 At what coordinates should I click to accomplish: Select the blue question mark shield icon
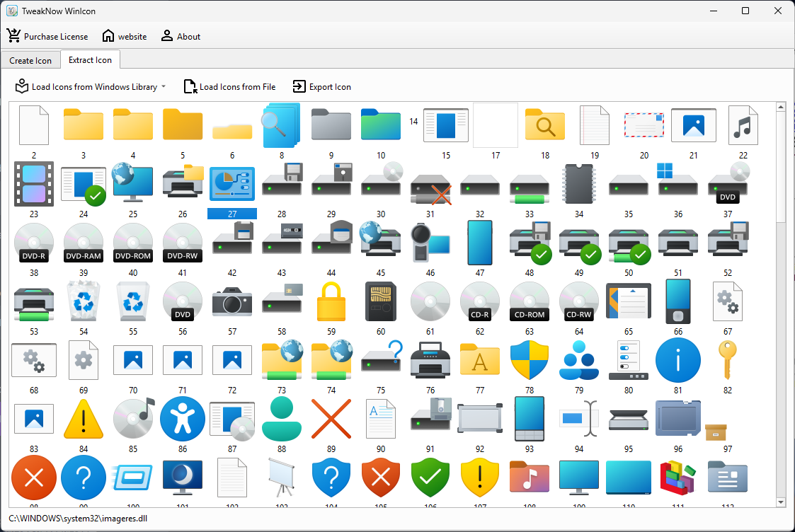point(331,477)
